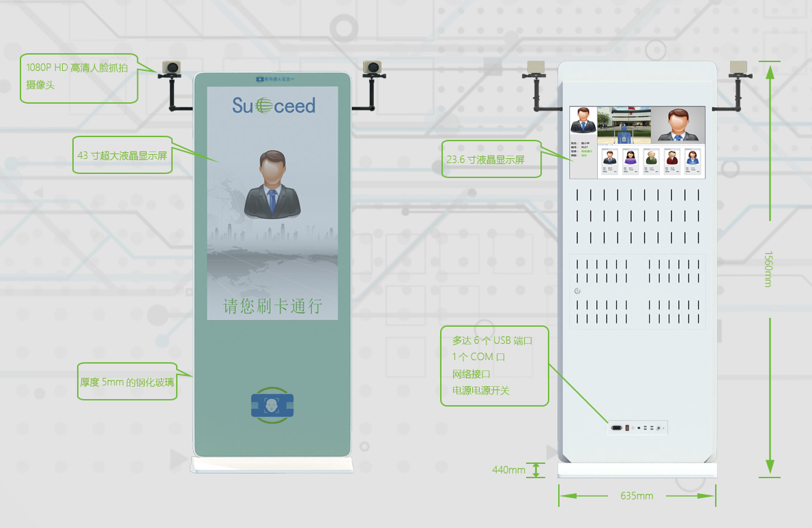Image resolution: width=812 pixels, height=528 pixels.
Task: Click the '43 寸超大液晶显示屏' callout label
Action: tap(122, 156)
